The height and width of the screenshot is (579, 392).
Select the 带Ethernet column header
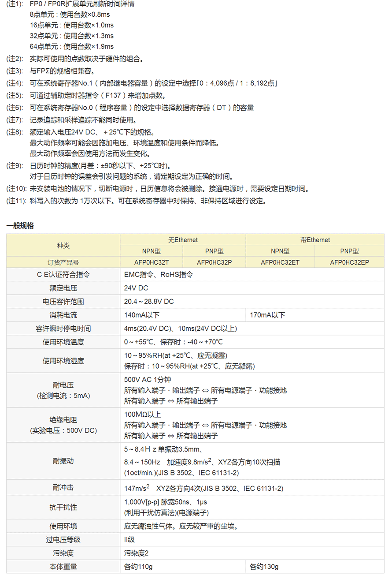click(314, 240)
